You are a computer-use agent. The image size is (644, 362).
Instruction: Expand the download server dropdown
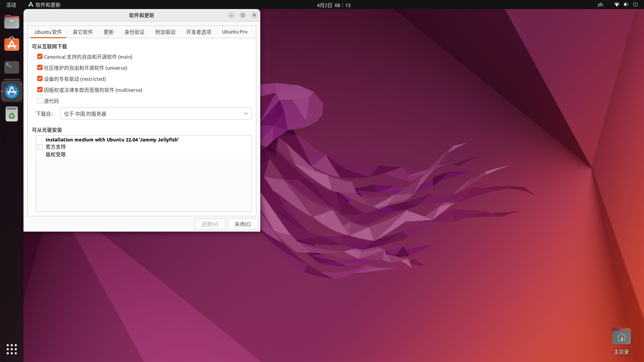point(156,114)
